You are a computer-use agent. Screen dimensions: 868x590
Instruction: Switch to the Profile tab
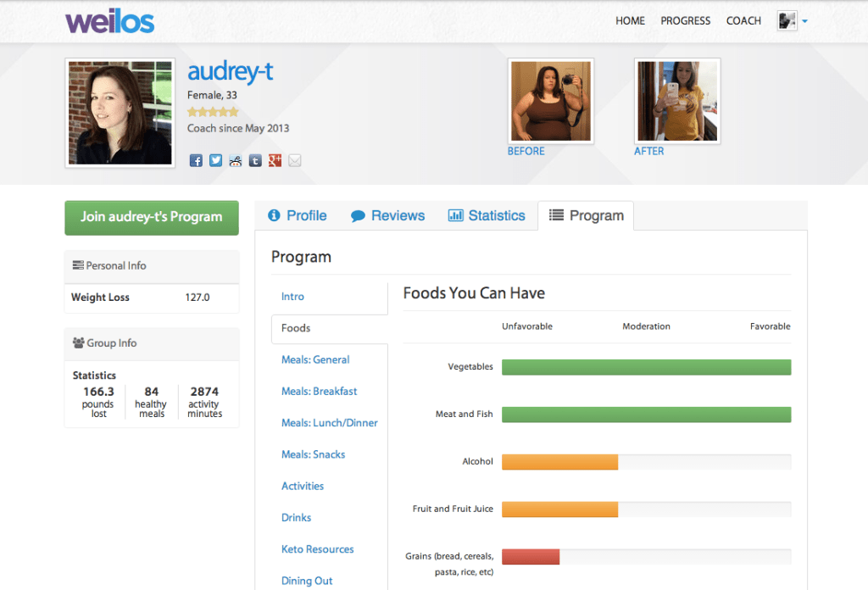tap(298, 215)
